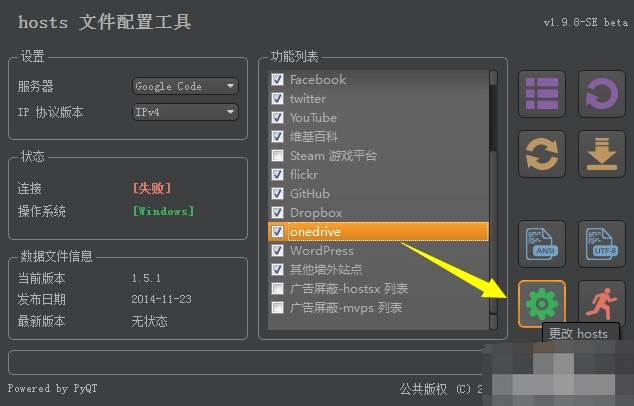The width and height of the screenshot is (634, 406).
Task: Click the purple list icon button
Action: pyautogui.click(x=542, y=94)
